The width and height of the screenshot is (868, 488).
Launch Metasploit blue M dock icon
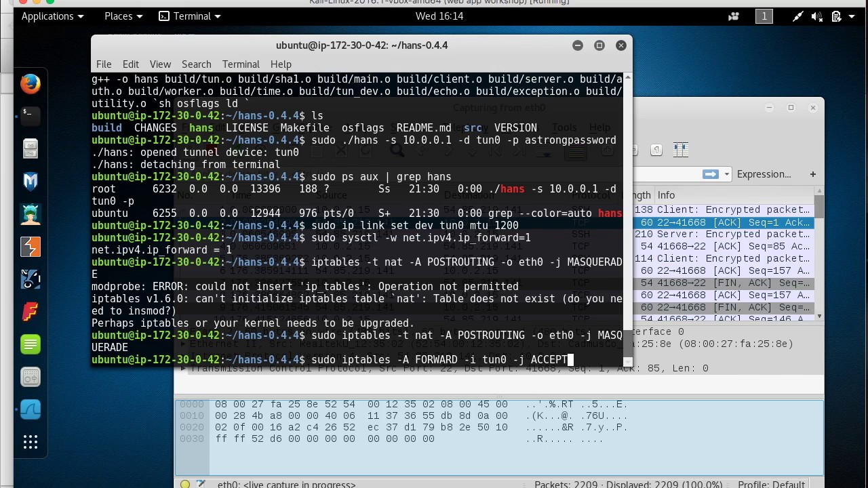30,181
